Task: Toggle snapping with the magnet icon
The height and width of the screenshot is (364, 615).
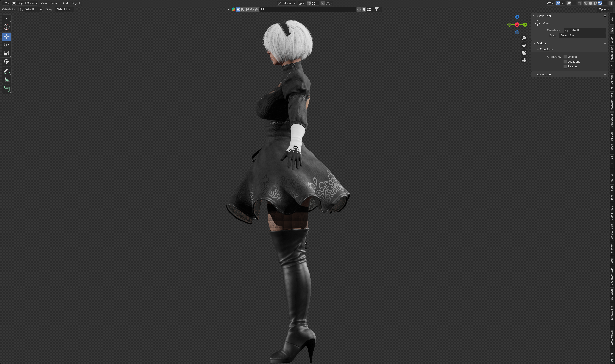Action: click(x=309, y=3)
